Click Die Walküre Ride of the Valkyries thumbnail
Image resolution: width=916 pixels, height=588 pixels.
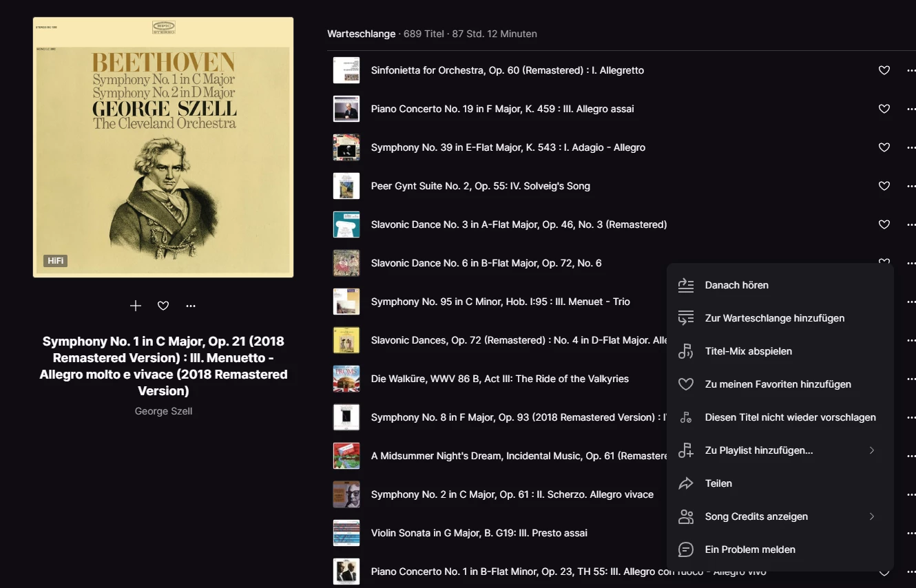346,379
